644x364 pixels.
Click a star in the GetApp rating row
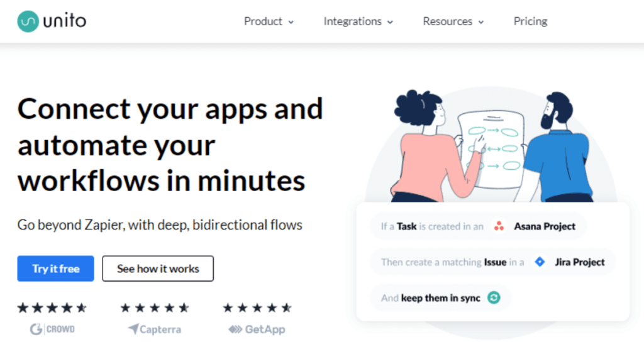point(257,307)
